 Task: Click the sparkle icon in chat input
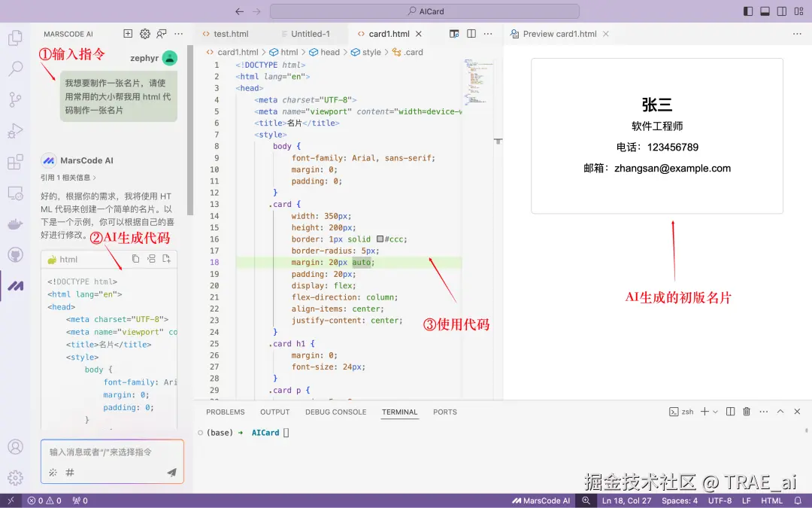coord(53,472)
